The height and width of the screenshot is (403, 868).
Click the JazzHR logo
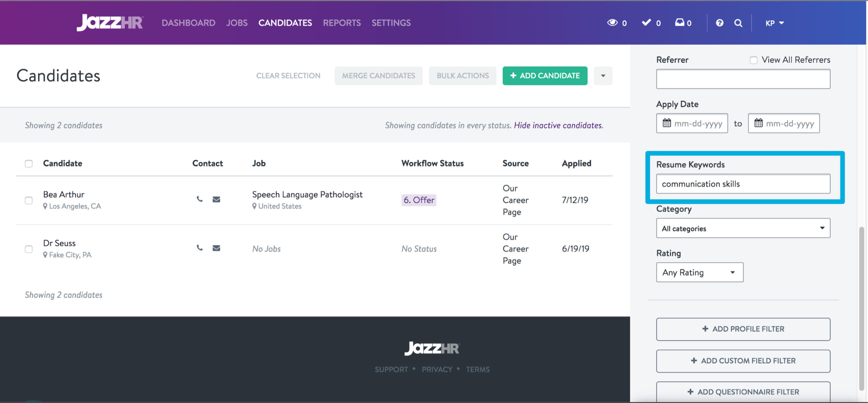[110, 23]
